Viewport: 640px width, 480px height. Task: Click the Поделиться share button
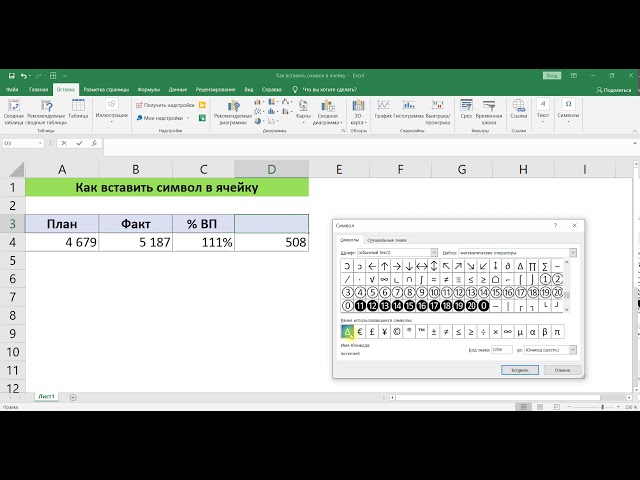pos(613,90)
